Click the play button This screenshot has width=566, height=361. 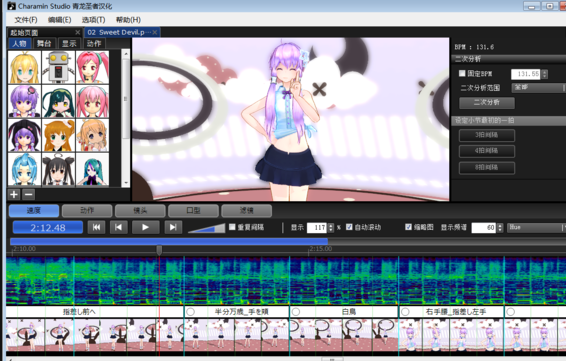pyautogui.click(x=145, y=227)
